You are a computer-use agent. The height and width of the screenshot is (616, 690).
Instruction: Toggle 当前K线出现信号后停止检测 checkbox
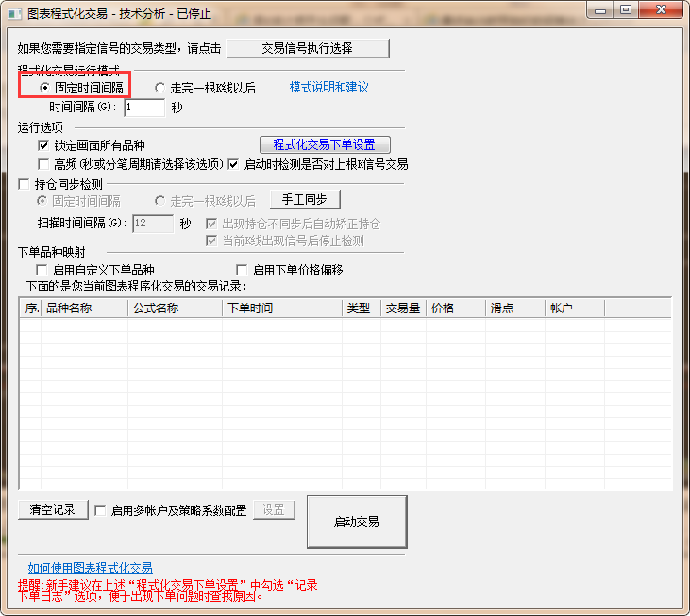[x=211, y=241]
